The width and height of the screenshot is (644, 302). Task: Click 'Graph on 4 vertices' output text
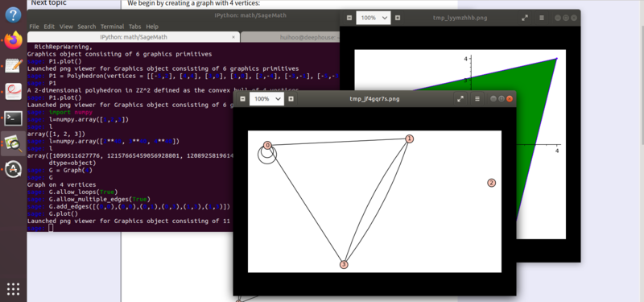click(x=62, y=185)
